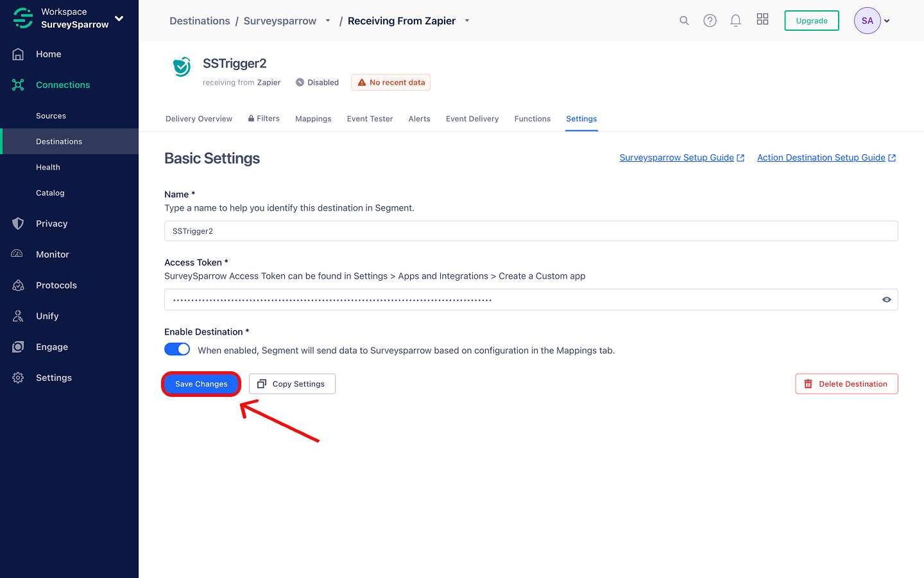
Task: Open the notifications bell
Action: (x=735, y=21)
